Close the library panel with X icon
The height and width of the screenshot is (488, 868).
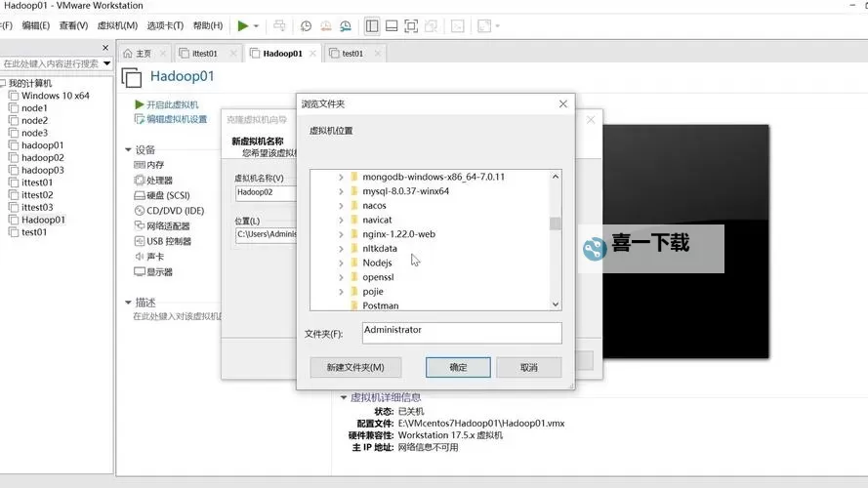pos(106,47)
